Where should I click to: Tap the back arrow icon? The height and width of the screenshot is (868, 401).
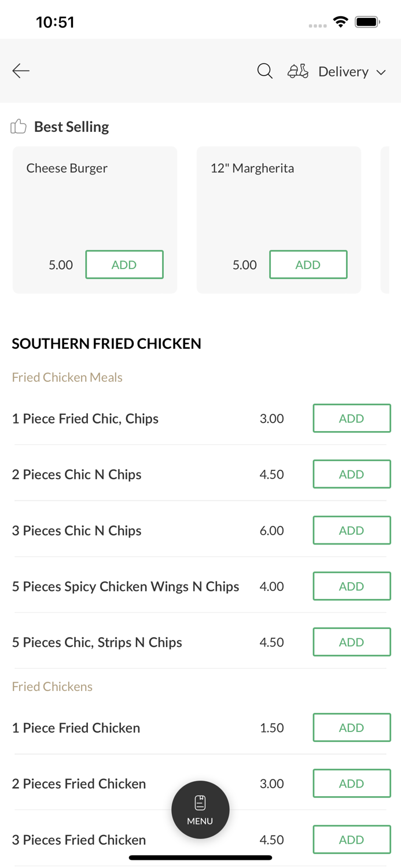[21, 71]
